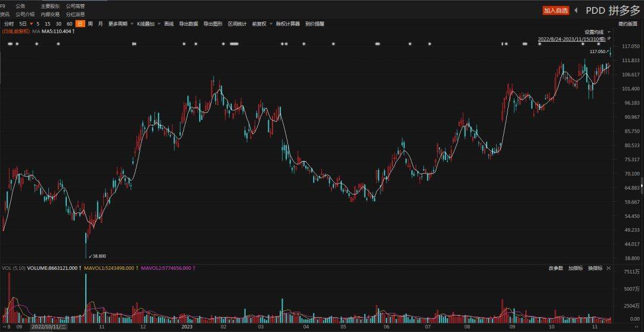The height and width of the screenshot is (332, 644).
Task: Click the scroll-left arrows at chart bottom-left
Action: coord(4,327)
